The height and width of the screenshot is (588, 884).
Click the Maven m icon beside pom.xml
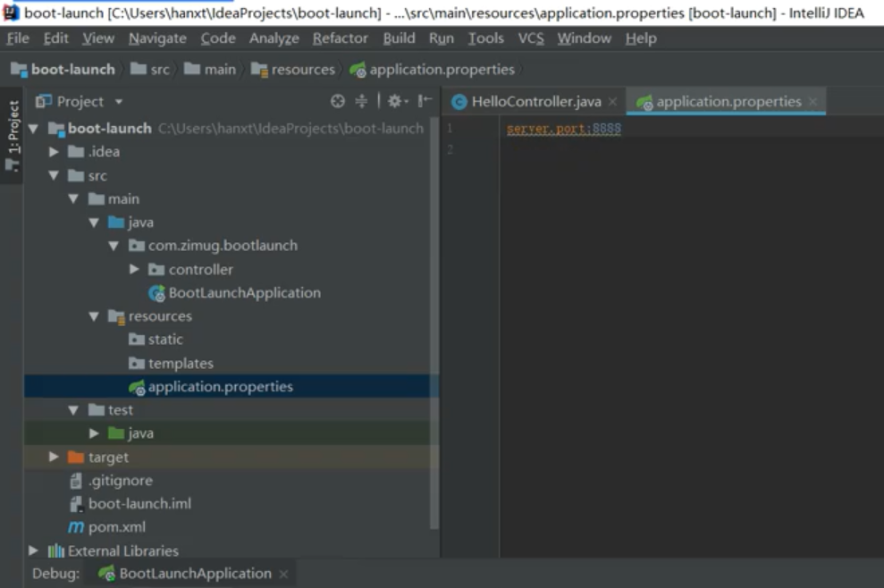(x=76, y=527)
